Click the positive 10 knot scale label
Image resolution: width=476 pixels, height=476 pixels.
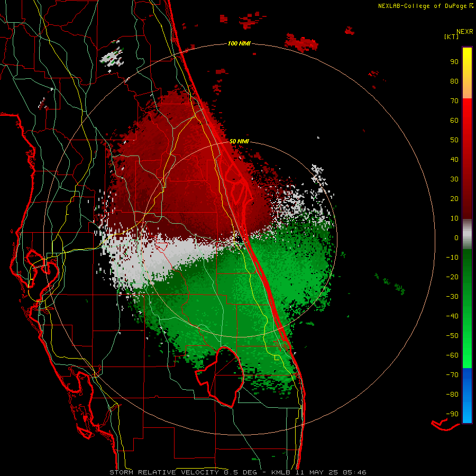[454, 218]
